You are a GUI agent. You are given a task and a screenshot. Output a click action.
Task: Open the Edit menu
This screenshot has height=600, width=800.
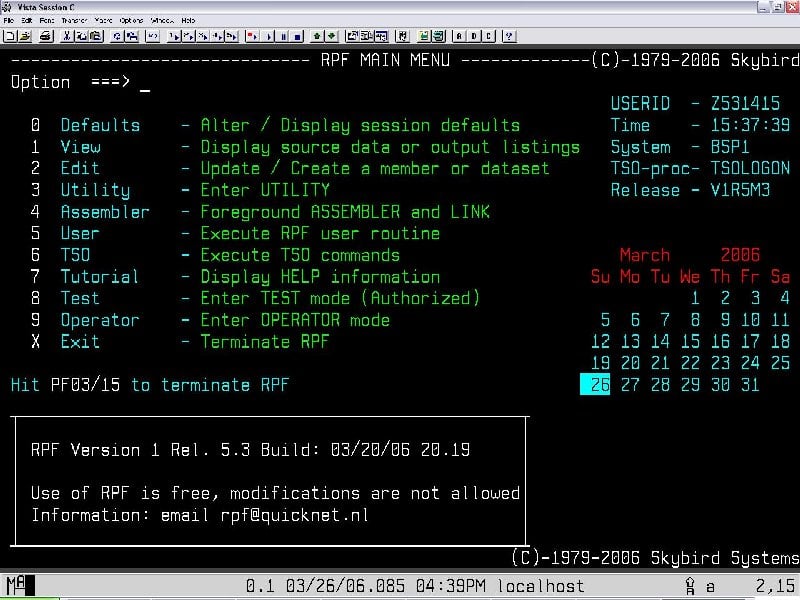coord(27,21)
